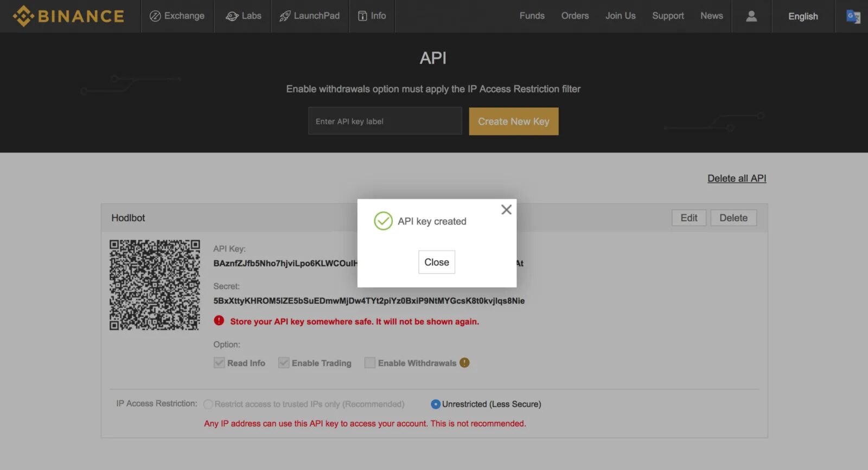Click the Binance logo

pos(68,16)
